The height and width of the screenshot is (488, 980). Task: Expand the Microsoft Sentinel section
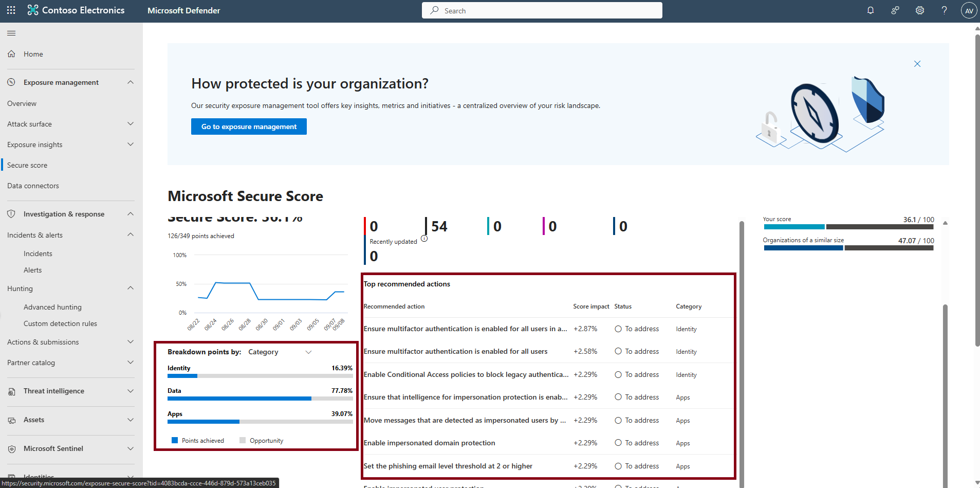tap(131, 449)
